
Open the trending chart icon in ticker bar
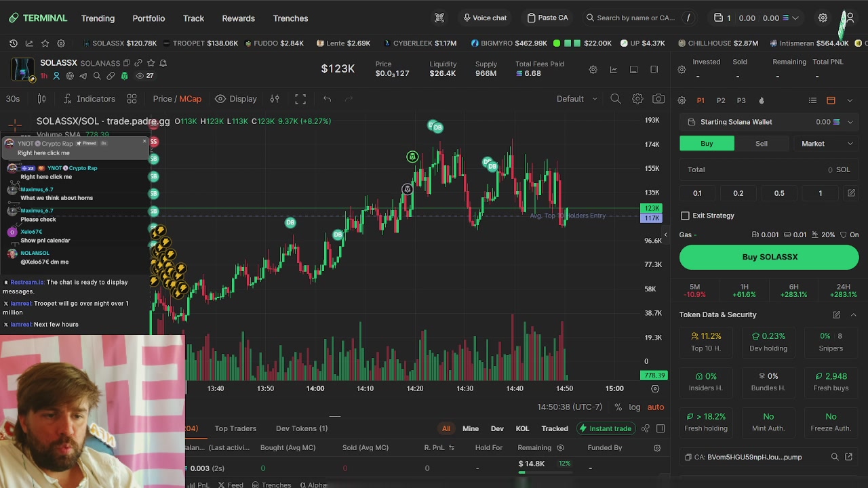[x=29, y=43]
